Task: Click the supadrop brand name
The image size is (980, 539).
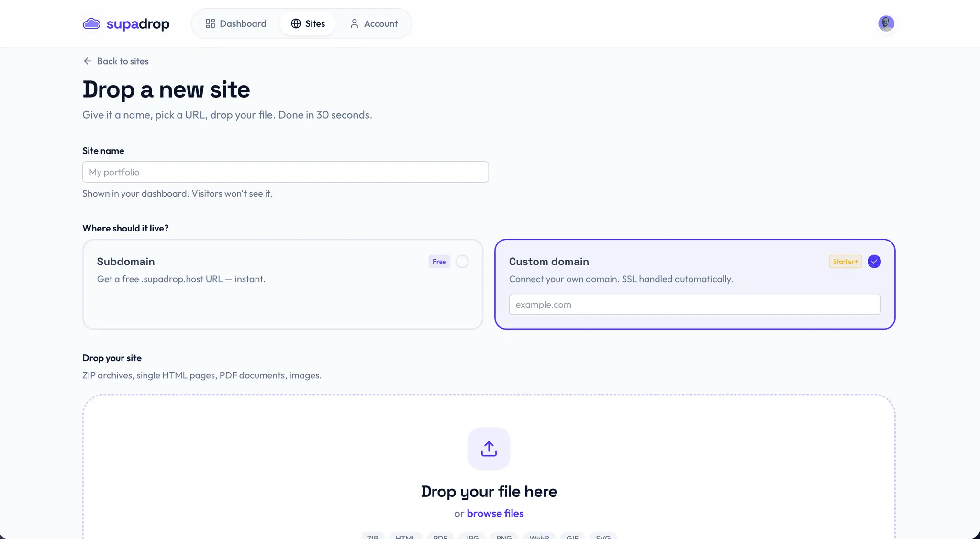Action: pyautogui.click(x=138, y=24)
